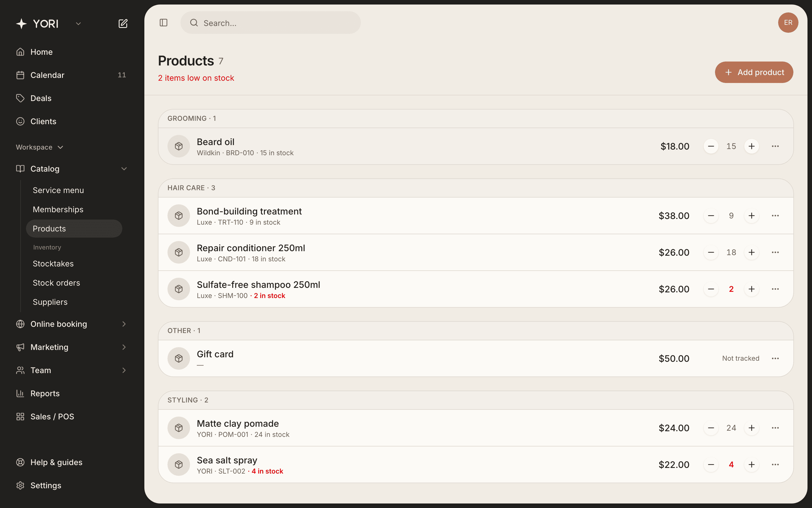812x508 pixels.
Task: Click Matte clay pomade product box icon
Action: (179, 428)
